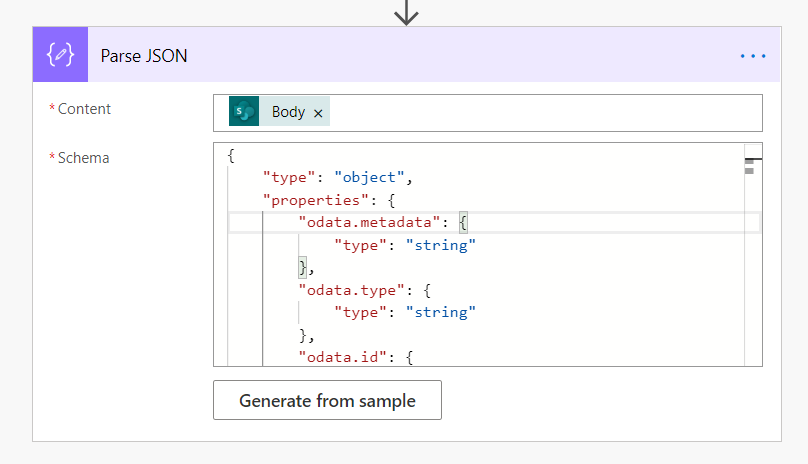Select the Body dynamic content token
808x464 pixels.
(288, 112)
